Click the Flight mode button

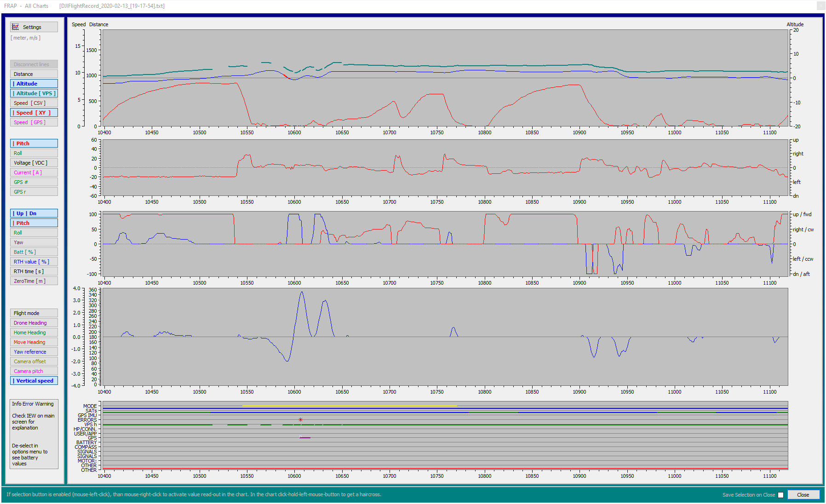coord(34,313)
